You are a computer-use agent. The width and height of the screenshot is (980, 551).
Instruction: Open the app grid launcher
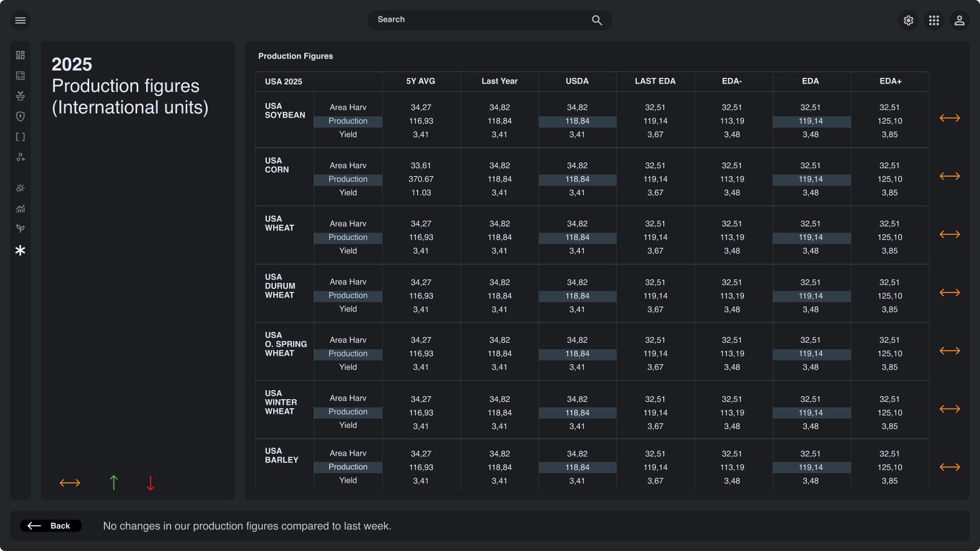(934, 20)
